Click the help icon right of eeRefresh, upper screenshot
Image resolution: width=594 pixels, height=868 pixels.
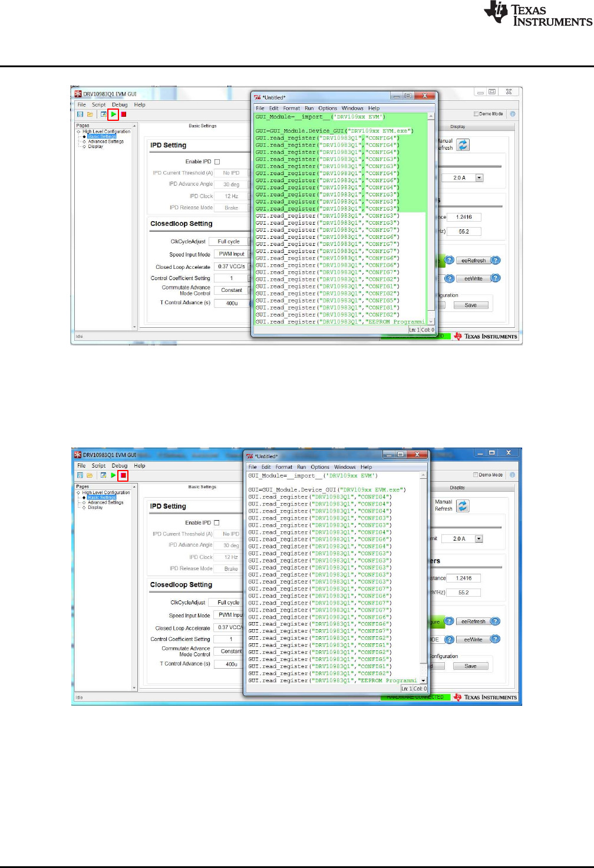coord(496,260)
